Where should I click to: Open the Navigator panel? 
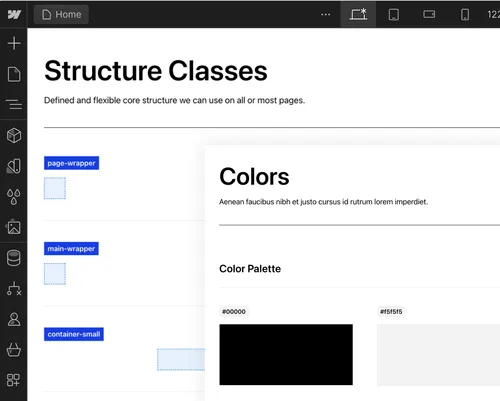pyautogui.click(x=14, y=104)
